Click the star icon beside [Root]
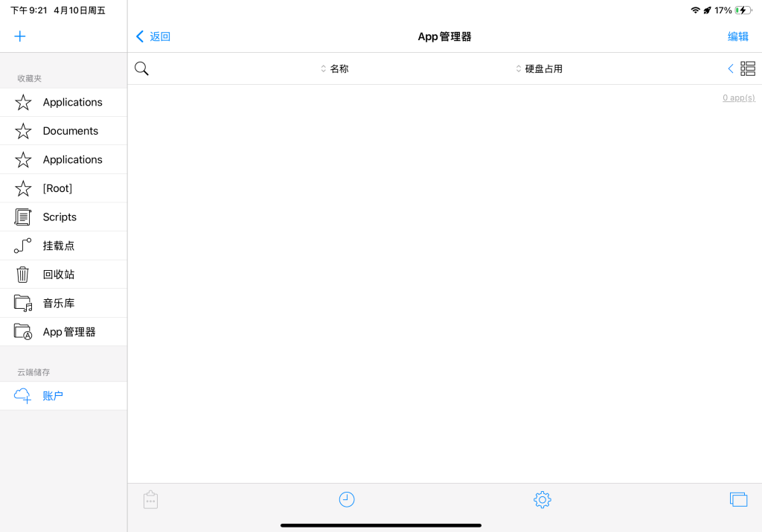The height and width of the screenshot is (532, 762). pyautogui.click(x=23, y=188)
